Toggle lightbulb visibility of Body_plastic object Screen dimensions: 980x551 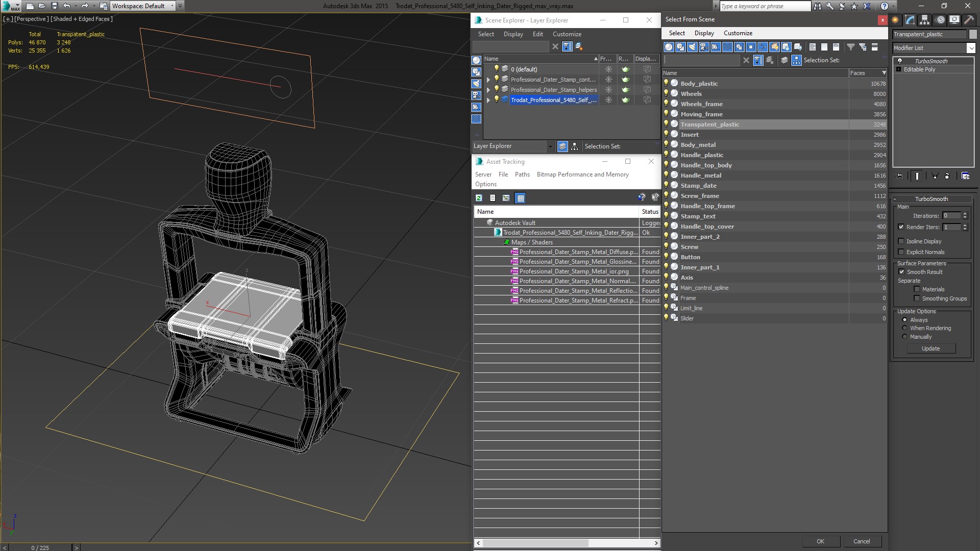pos(666,83)
